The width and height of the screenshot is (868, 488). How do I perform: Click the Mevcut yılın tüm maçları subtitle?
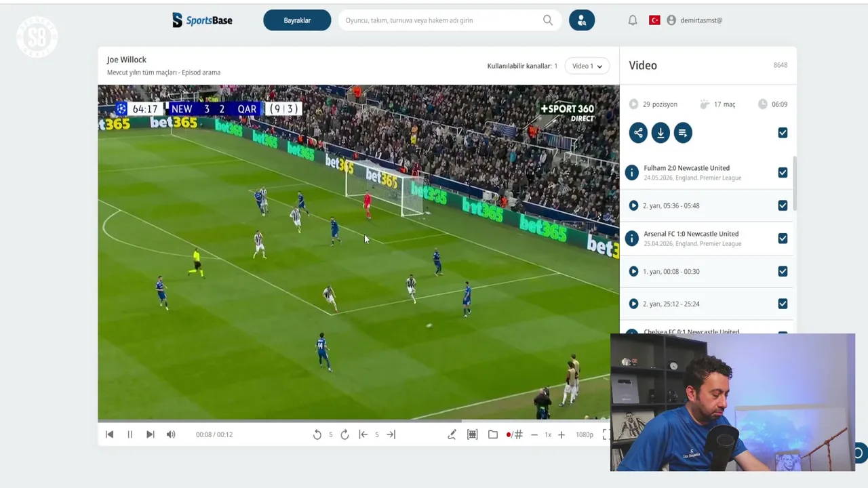(x=163, y=73)
